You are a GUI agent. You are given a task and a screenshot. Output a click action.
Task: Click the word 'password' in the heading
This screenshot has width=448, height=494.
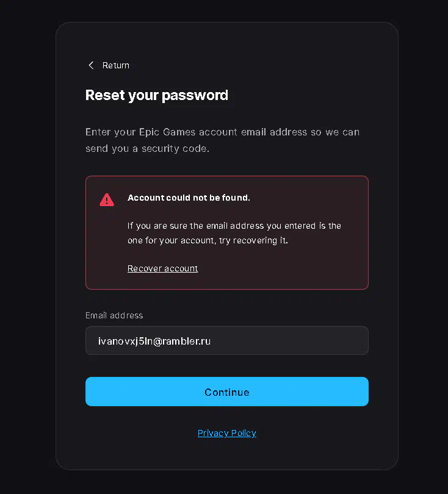(x=195, y=96)
